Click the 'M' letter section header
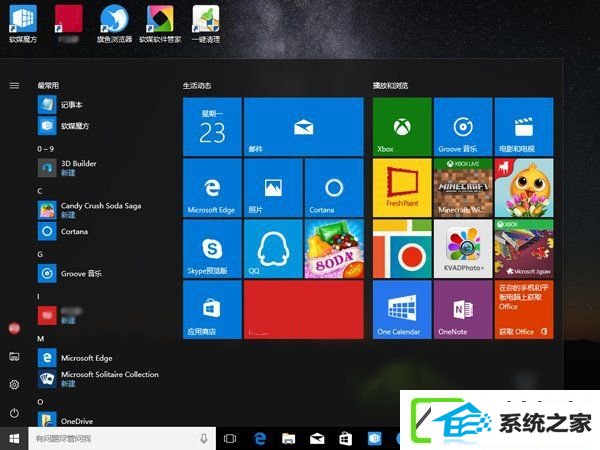 click(41, 339)
